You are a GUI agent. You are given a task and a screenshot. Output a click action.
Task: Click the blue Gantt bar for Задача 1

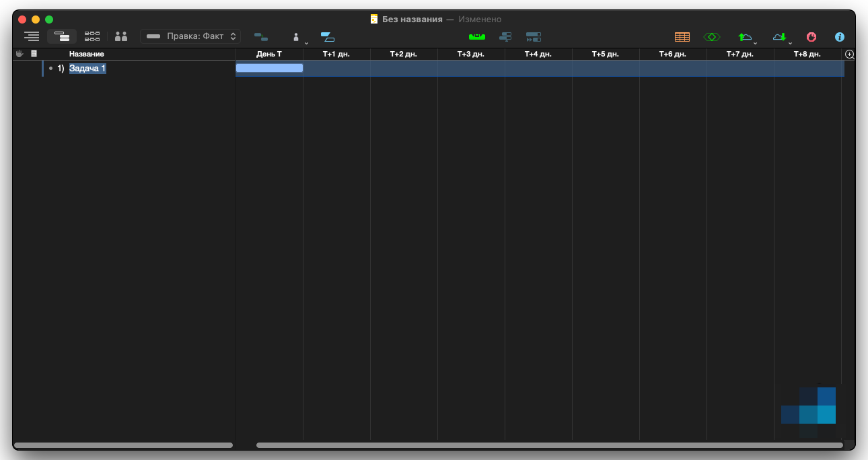coord(269,68)
